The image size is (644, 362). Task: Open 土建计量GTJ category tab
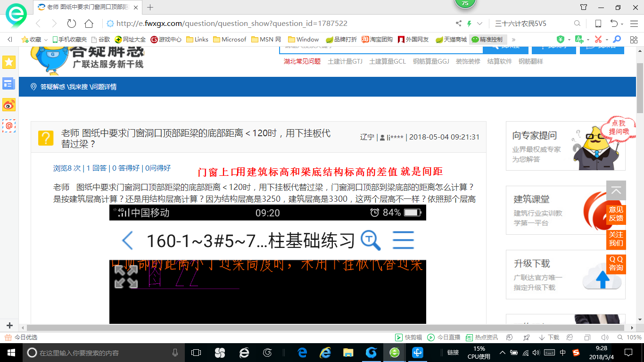coord(345,61)
